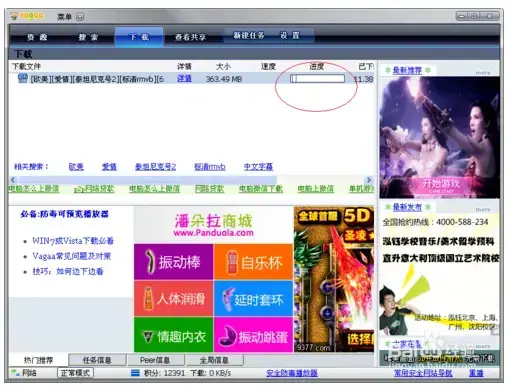Open the 详情 link in download row
Image resolution: width=509 pixels, height=388 pixels.
click(x=184, y=79)
